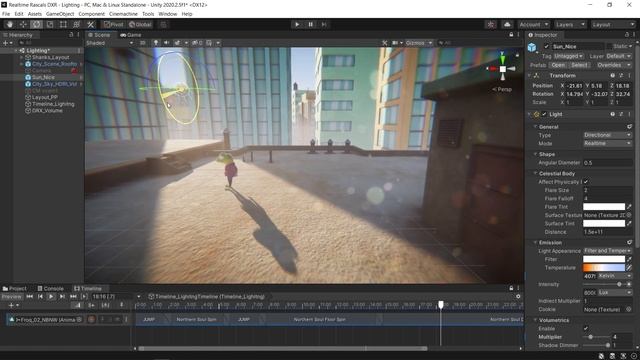
Task: Click the prefab Open button
Action: pyautogui.click(x=558, y=65)
